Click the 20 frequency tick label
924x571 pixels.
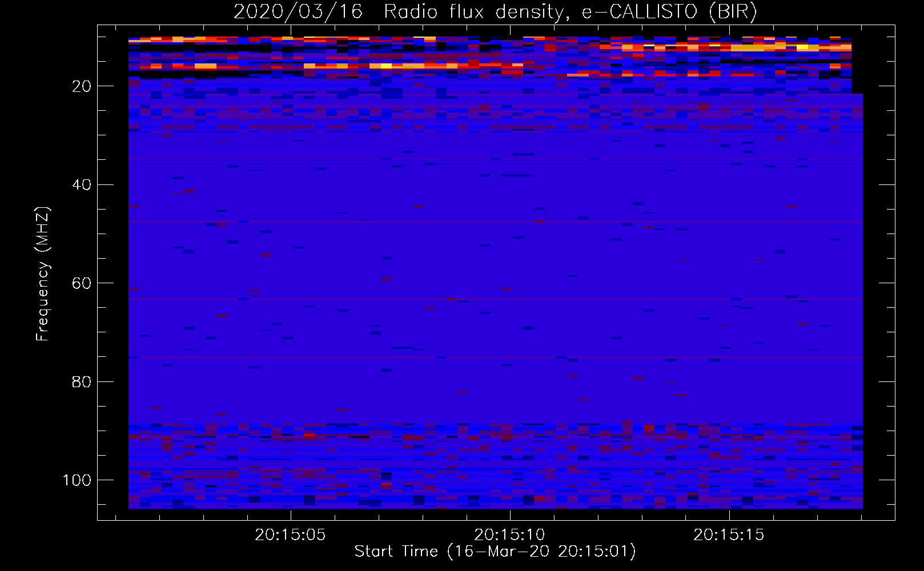(82, 86)
